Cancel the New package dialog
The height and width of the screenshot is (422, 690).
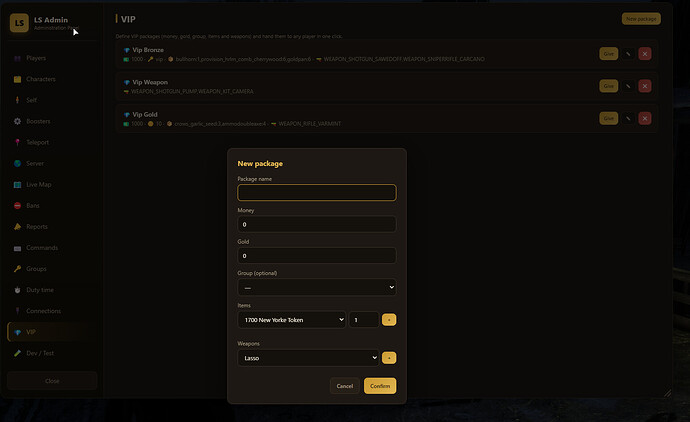pyautogui.click(x=345, y=386)
